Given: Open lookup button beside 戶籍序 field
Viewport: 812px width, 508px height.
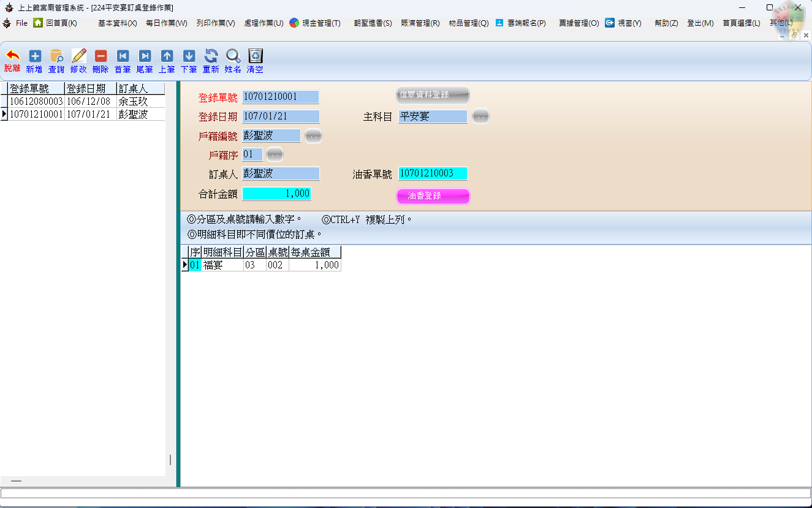Looking at the screenshot, I should pos(275,154).
